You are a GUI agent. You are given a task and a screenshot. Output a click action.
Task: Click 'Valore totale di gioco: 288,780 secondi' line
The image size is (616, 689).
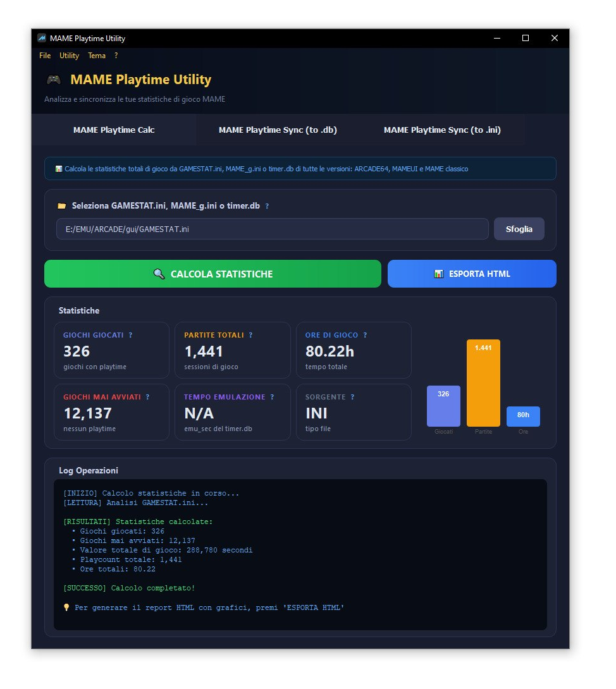(166, 550)
